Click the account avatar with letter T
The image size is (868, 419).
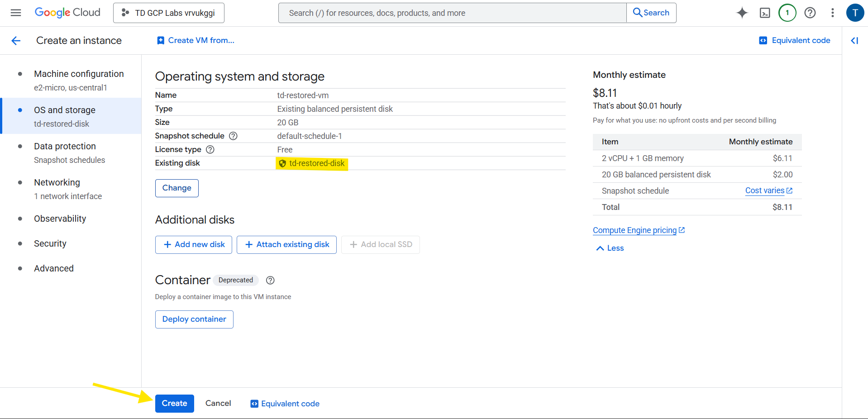[x=854, y=13]
